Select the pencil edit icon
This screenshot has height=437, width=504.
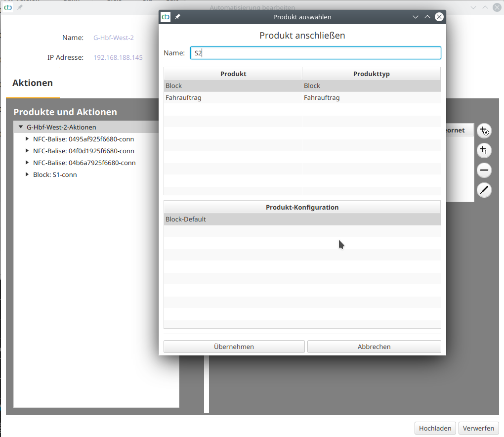point(484,190)
